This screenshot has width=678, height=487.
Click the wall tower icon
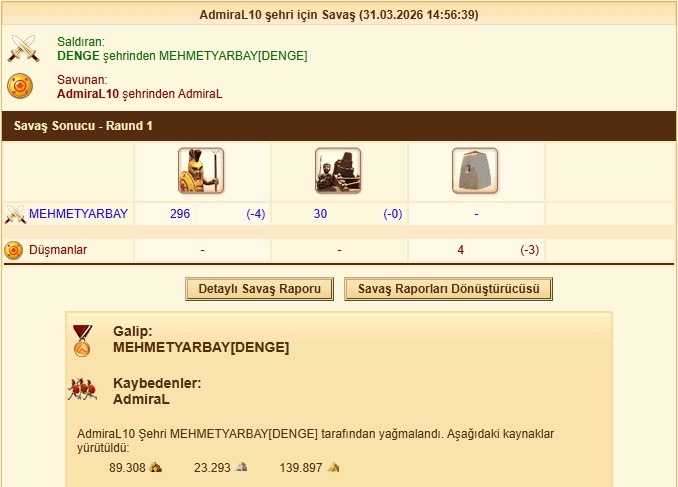click(475, 171)
